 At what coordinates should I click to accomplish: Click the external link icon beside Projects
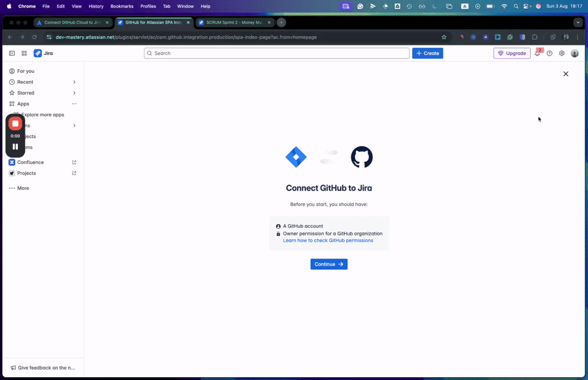74,173
